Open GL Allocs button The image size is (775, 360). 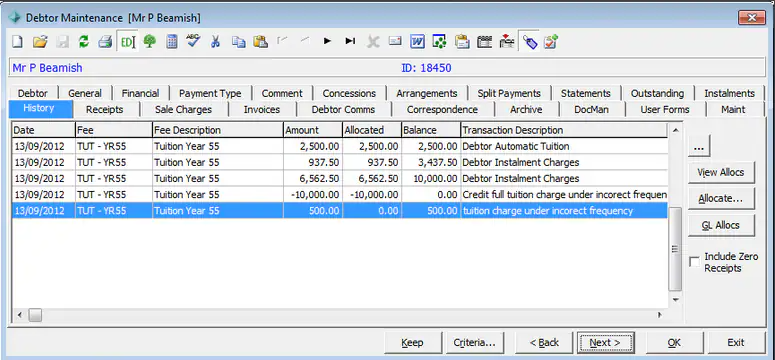click(x=721, y=225)
